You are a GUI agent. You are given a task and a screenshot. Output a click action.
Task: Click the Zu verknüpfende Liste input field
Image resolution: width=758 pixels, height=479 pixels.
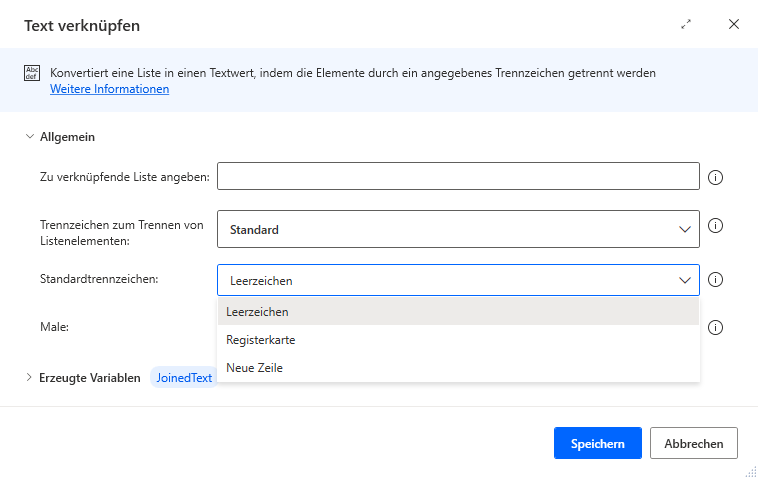(458, 176)
